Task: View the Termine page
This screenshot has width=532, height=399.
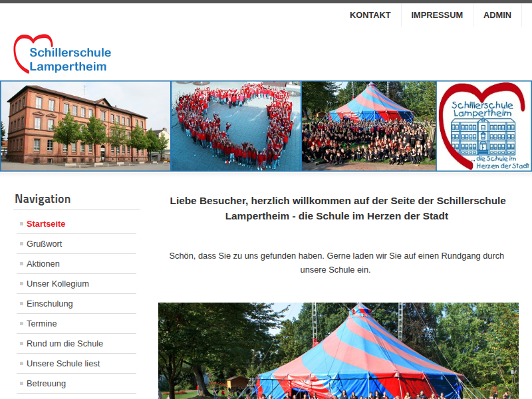Action: (42, 324)
